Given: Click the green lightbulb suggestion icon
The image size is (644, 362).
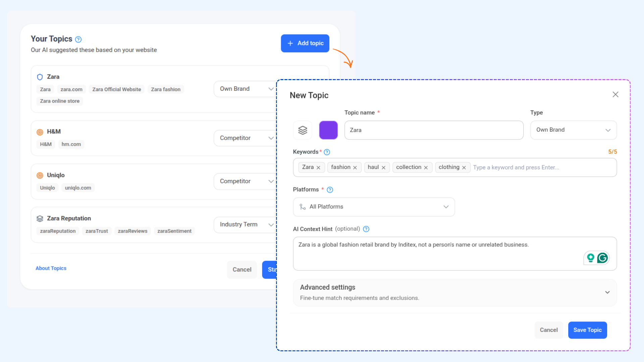Looking at the screenshot, I should point(591,258).
